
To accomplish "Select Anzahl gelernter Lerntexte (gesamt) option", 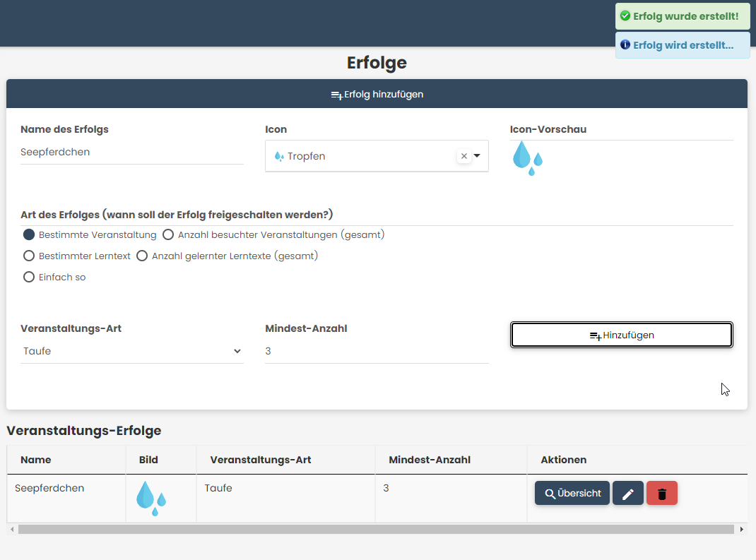I will coord(142,256).
